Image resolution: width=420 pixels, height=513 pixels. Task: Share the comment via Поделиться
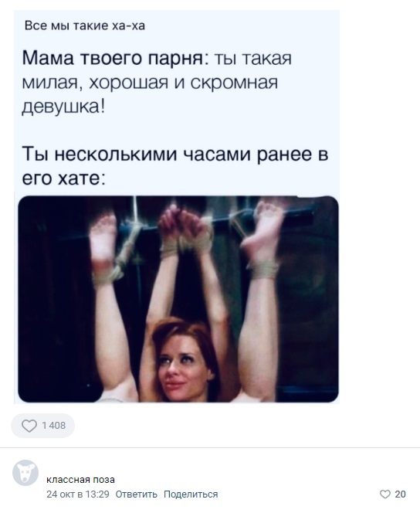[x=191, y=494]
